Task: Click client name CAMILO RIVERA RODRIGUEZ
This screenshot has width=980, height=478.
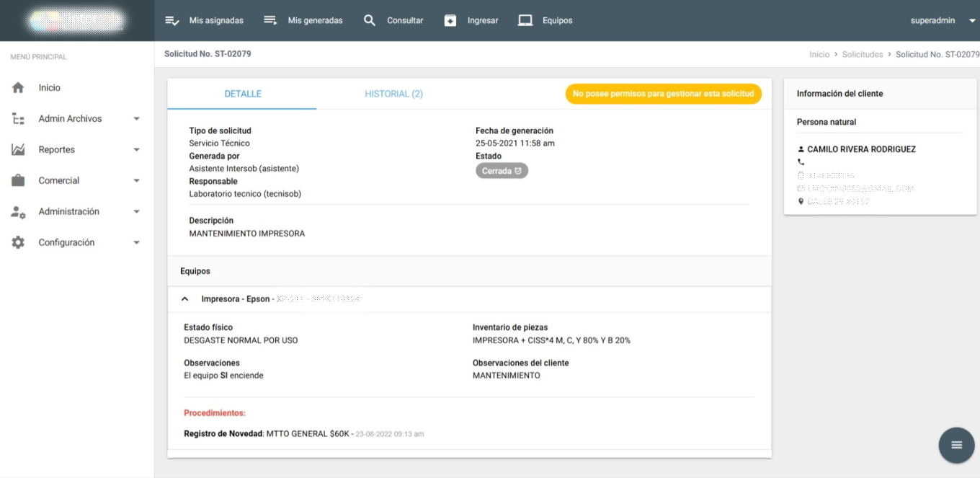Action: tap(861, 149)
